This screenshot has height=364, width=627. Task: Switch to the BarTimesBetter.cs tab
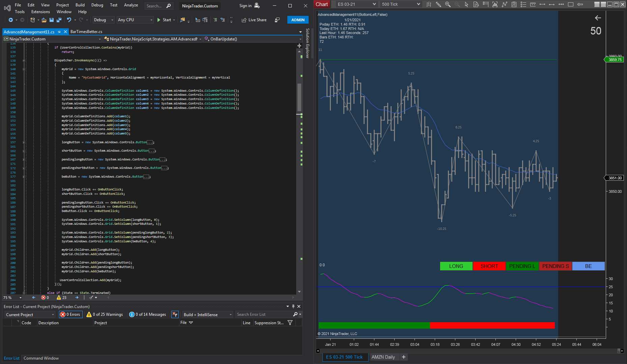tap(86, 32)
